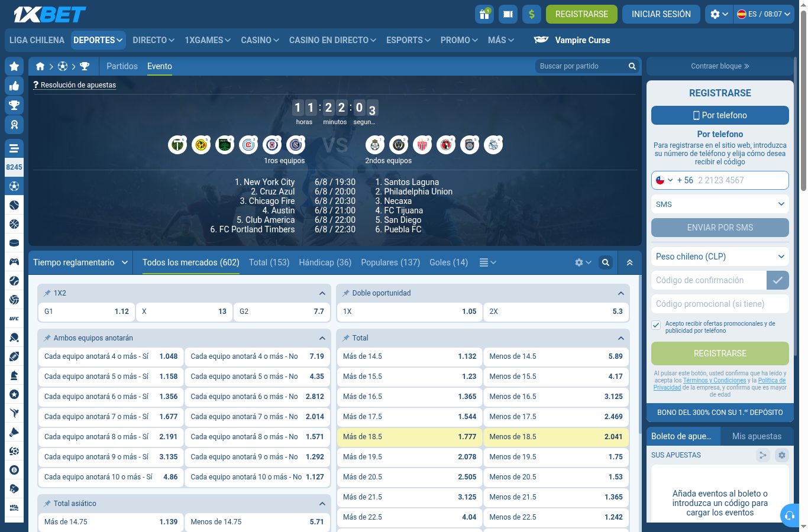Pin the Total market block

pyautogui.click(x=346, y=338)
